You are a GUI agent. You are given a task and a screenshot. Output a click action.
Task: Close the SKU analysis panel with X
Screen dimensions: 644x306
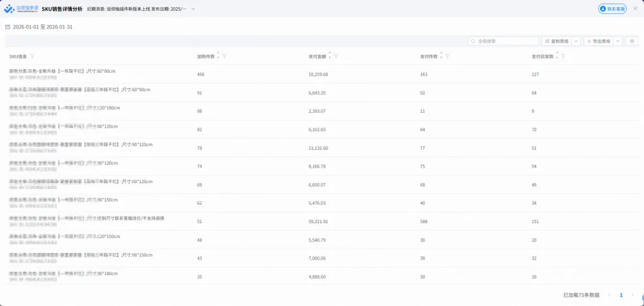coord(635,8)
